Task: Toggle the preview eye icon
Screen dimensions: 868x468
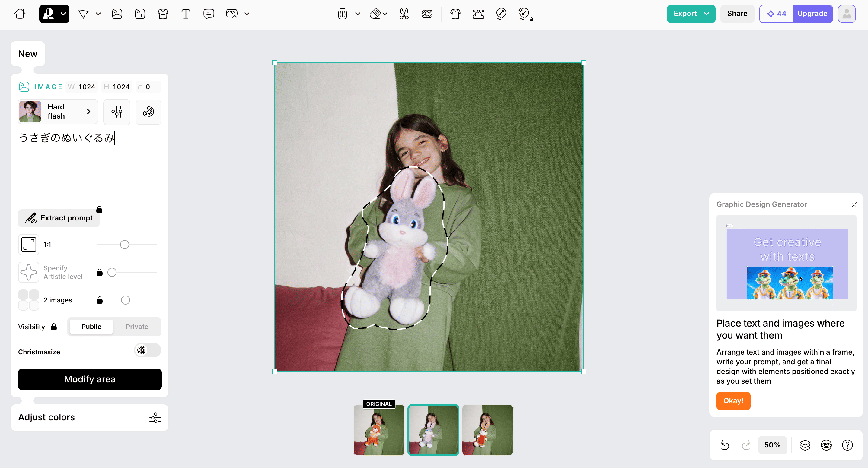Action: pyautogui.click(x=826, y=445)
